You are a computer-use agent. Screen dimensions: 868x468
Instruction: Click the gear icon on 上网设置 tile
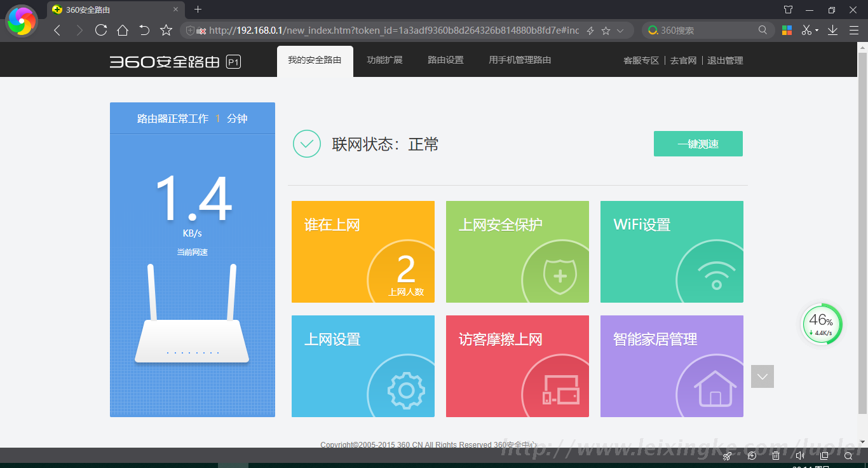pos(405,390)
